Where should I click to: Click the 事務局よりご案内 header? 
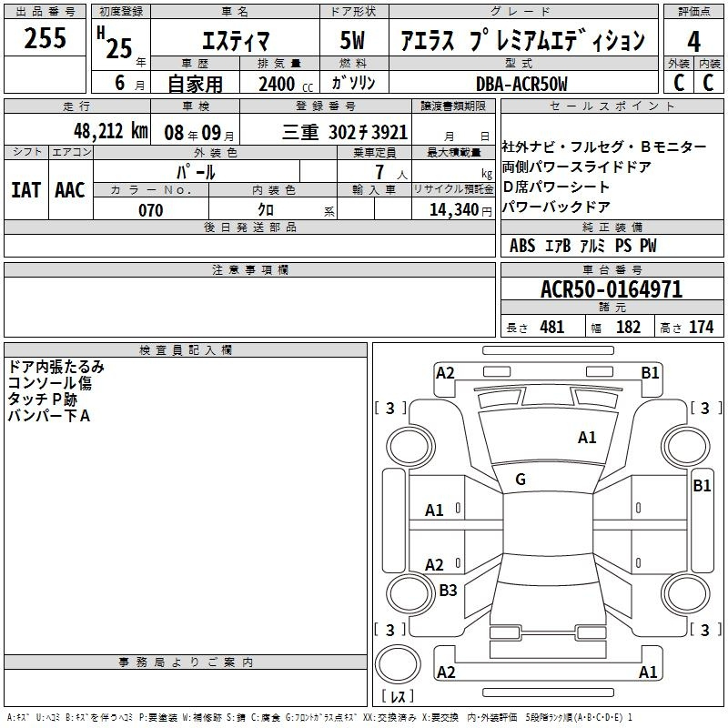tap(186, 662)
